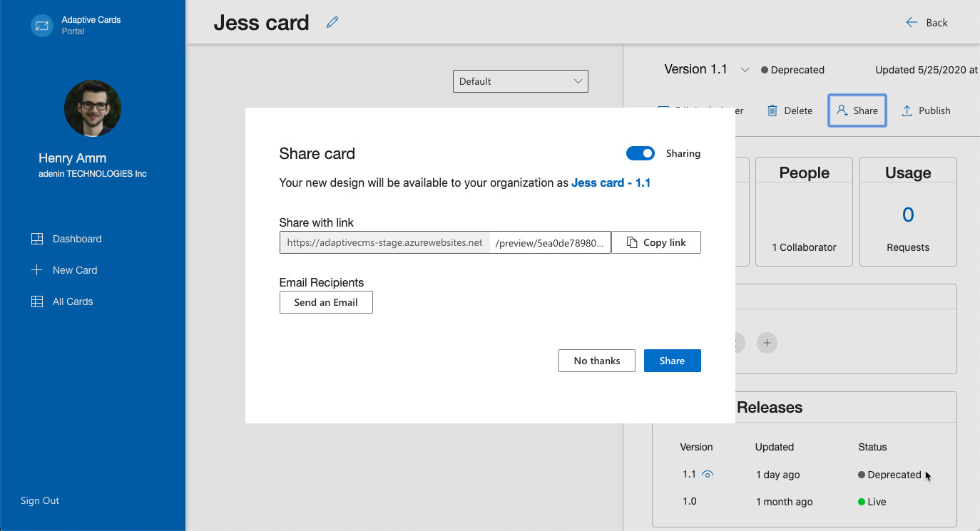Click the Send an Email button
Screen dimensions: 980x531
pyautogui.click(x=326, y=301)
